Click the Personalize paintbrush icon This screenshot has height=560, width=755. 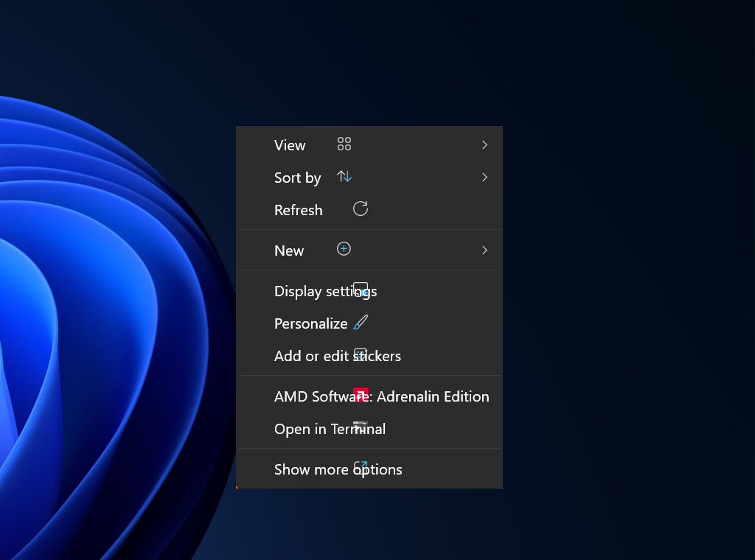pos(361,322)
